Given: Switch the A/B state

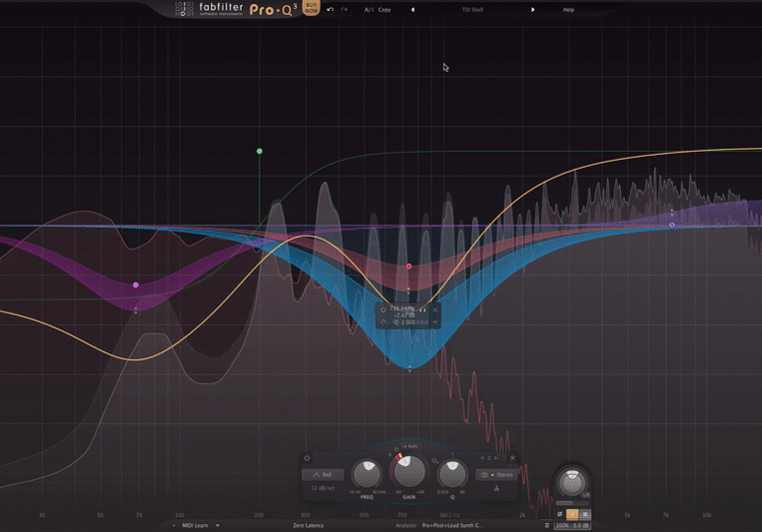Looking at the screenshot, I should click(x=369, y=10).
